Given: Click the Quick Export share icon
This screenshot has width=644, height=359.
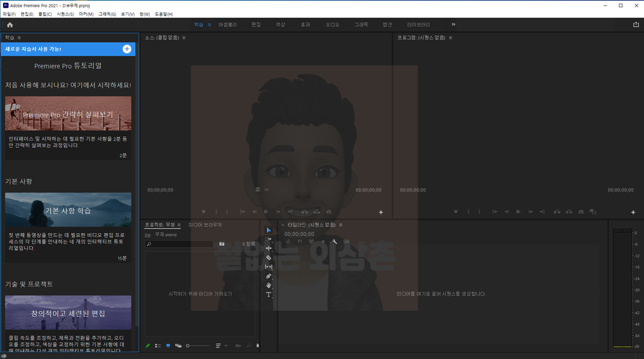Looking at the screenshot, I should click(x=636, y=24).
